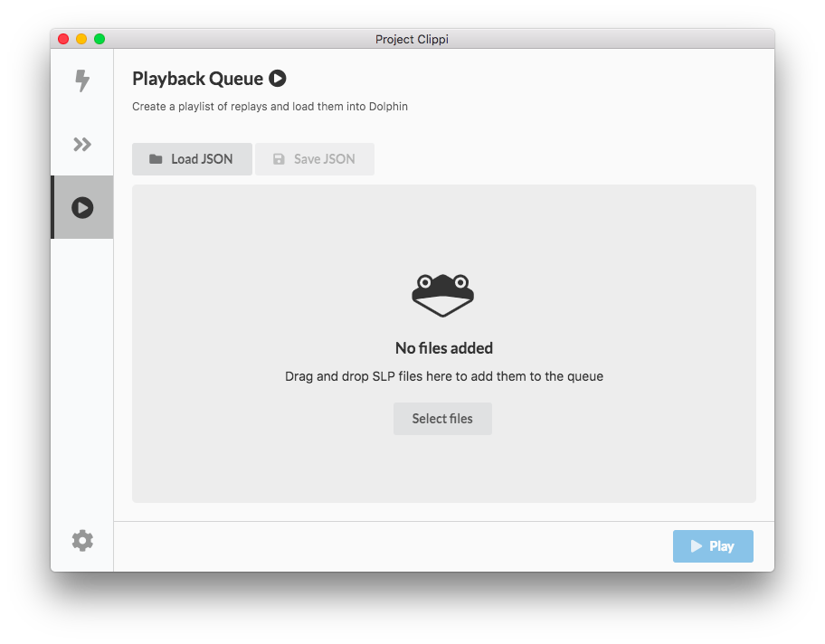Click the Save JSON button
Viewport: 825px width, 644px height.
tap(315, 159)
